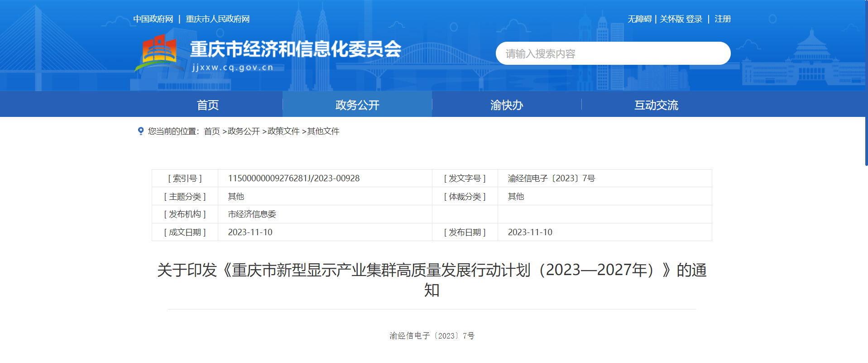Image resolution: width=868 pixels, height=363 pixels.
Task: Switch to 关怀版 care mode
Action: (x=671, y=19)
